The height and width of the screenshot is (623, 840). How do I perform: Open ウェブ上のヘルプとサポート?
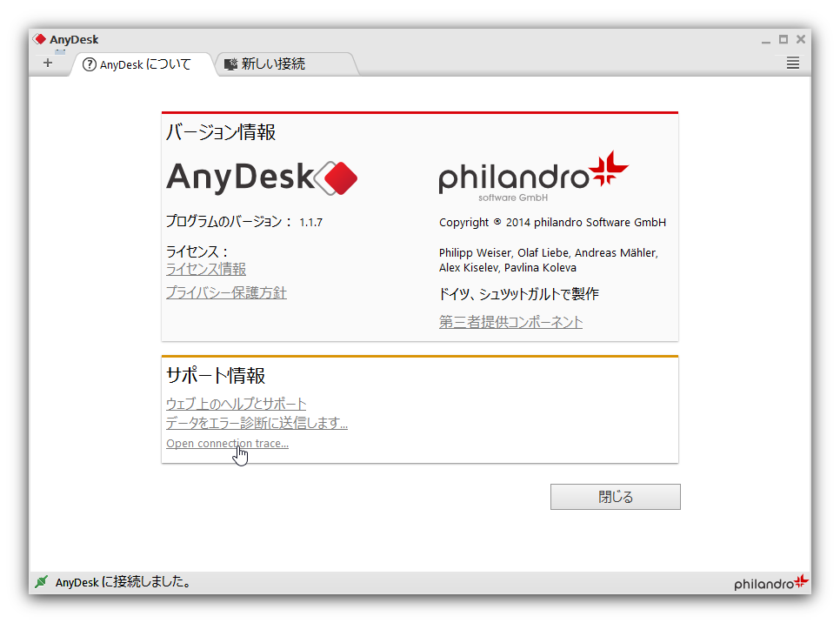pos(236,404)
